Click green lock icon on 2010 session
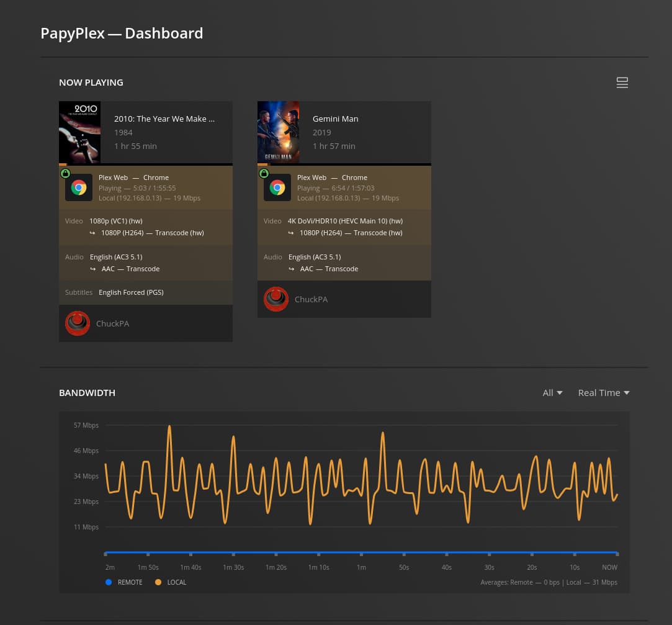The height and width of the screenshot is (625, 672). point(65,173)
